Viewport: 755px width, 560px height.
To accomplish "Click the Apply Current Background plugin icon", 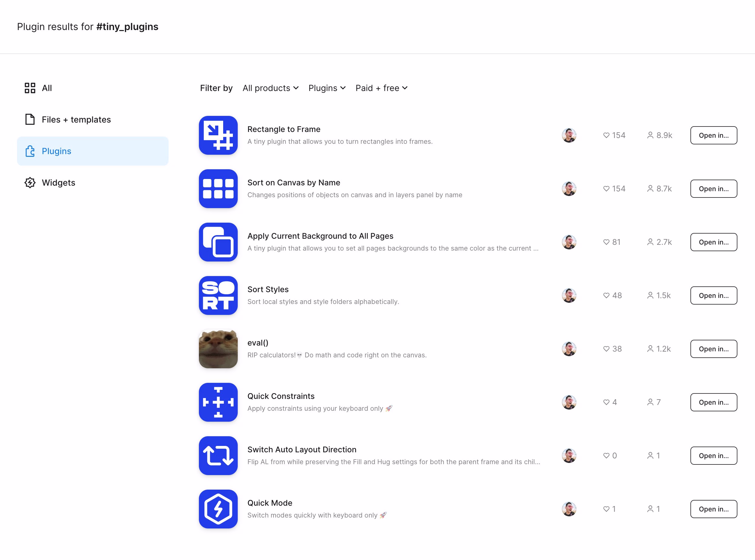I will [218, 242].
